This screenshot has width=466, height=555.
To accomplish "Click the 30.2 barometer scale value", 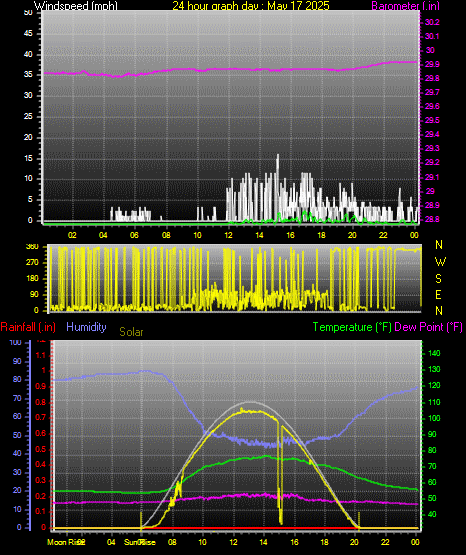I will pos(432,22).
